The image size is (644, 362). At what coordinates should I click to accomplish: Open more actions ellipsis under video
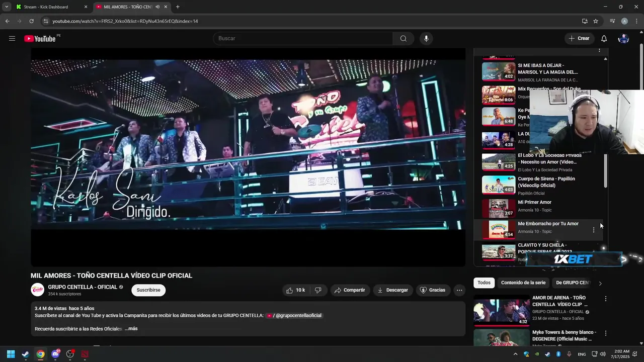459,290
